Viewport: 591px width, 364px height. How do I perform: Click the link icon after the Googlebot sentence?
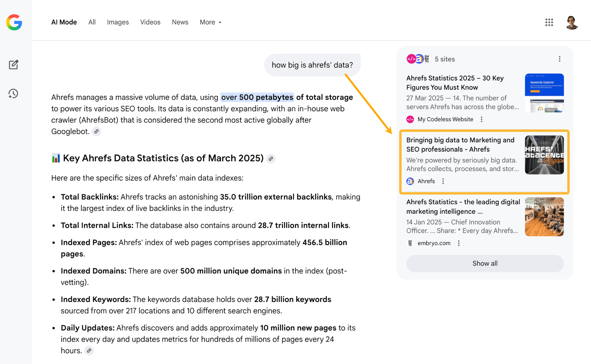tap(96, 132)
